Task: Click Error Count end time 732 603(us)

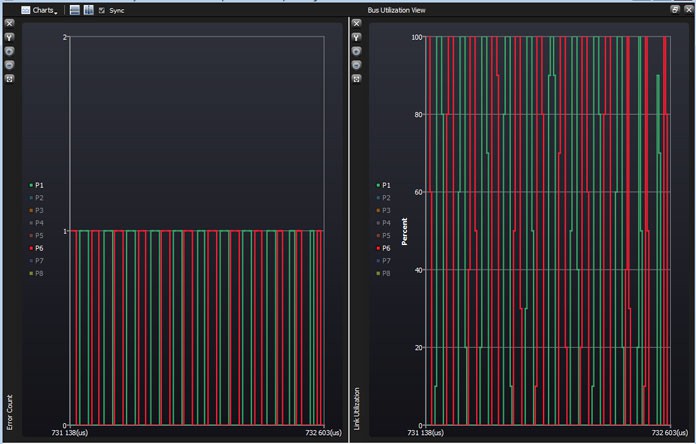Action: (x=323, y=432)
